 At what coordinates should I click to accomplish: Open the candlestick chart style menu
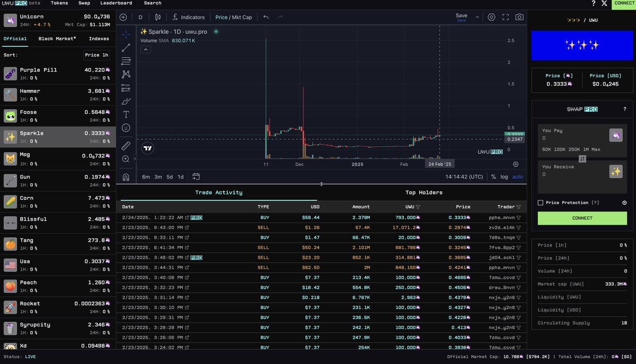(157, 17)
